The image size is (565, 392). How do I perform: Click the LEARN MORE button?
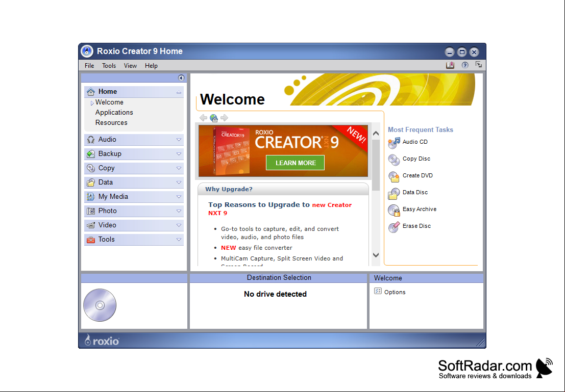pos(296,163)
